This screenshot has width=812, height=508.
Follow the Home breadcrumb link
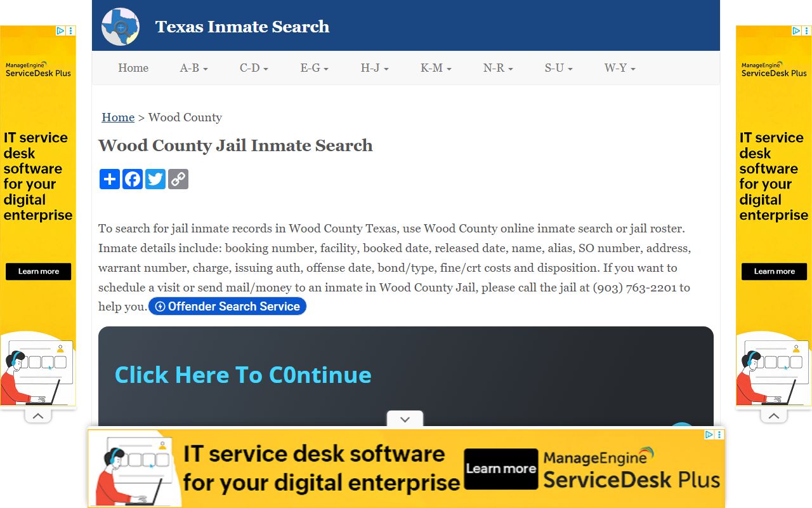click(118, 117)
